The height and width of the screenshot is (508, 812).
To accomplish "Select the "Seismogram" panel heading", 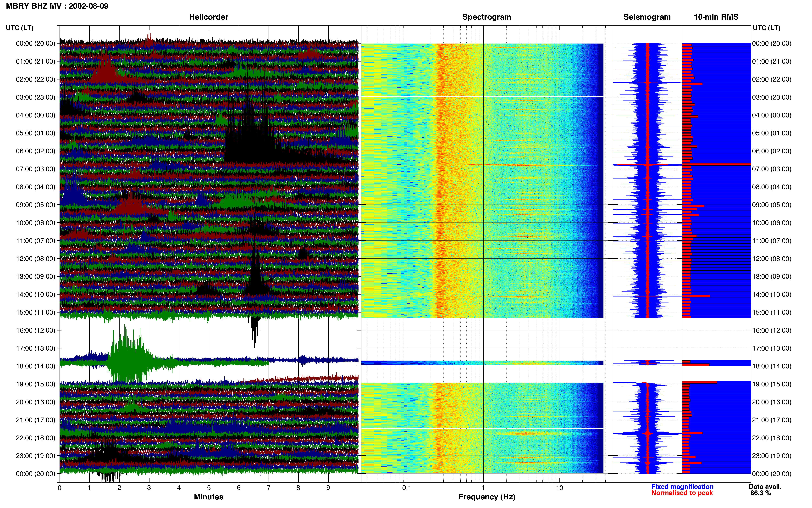I will pyautogui.click(x=647, y=17).
